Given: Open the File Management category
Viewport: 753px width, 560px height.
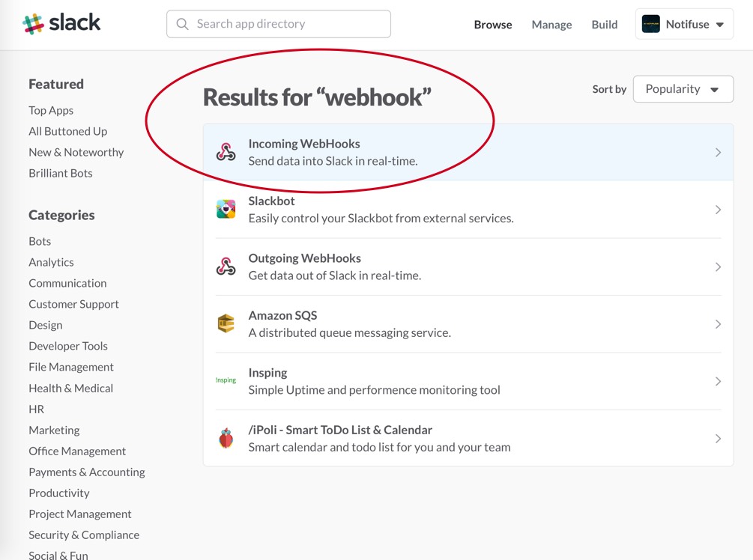Looking at the screenshot, I should tap(71, 367).
